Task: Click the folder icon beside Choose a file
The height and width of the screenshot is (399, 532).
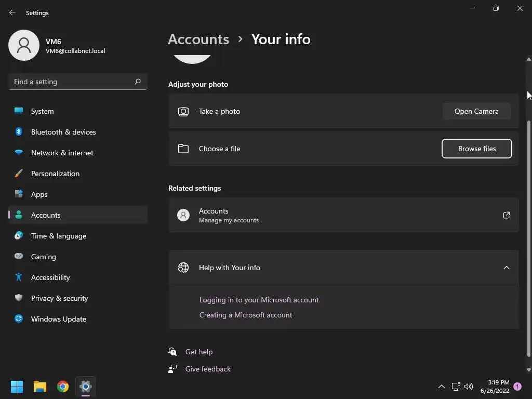Action: coord(183,149)
